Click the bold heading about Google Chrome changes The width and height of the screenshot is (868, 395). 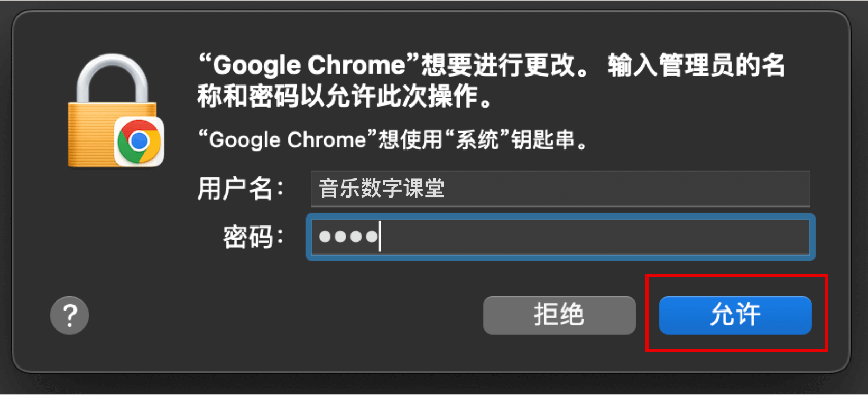point(492,81)
